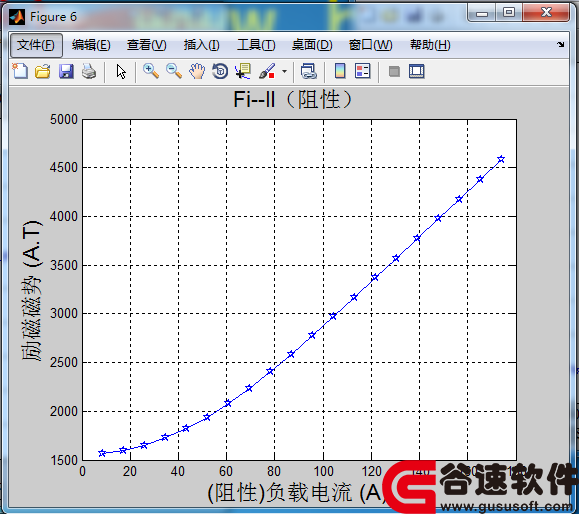Viewport: 579px width, 514px height.
Task: Activate the Zoom Out magnifier tool
Action: [x=174, y=71]
